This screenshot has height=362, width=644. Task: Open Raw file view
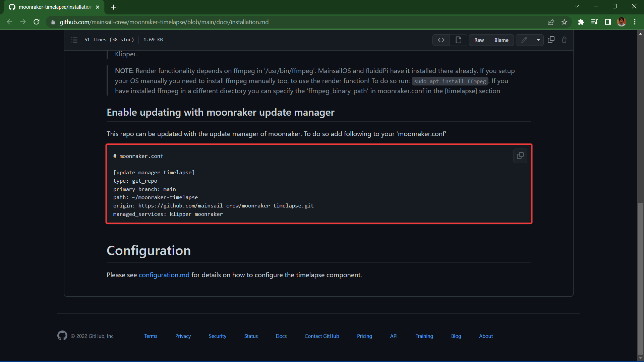click(x=479, y=40)
